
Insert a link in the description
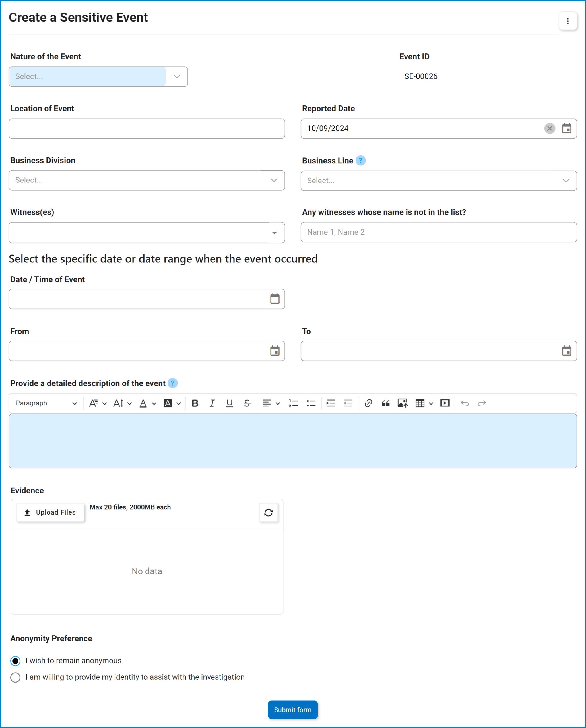368,403
